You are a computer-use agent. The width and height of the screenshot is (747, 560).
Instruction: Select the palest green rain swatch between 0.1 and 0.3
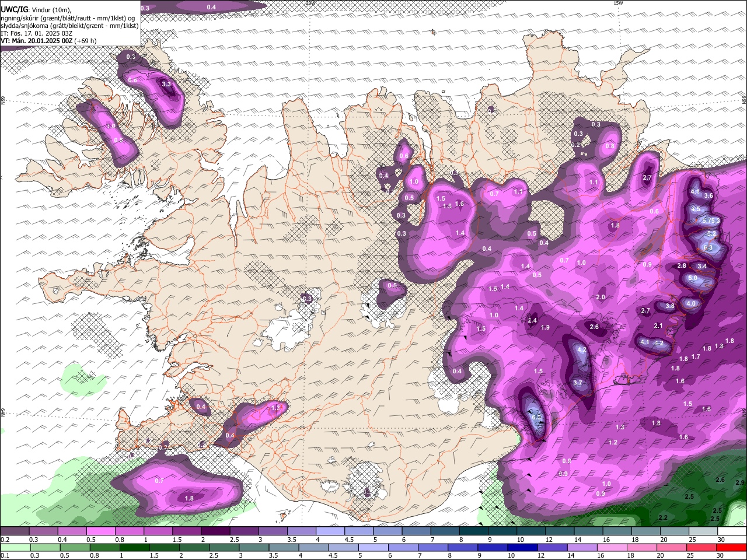(x=15, y=548)
